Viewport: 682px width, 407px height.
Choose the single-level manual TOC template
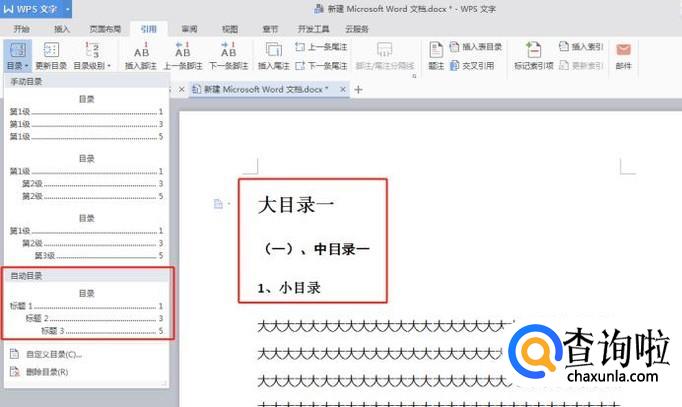click(x=86, y=118)
